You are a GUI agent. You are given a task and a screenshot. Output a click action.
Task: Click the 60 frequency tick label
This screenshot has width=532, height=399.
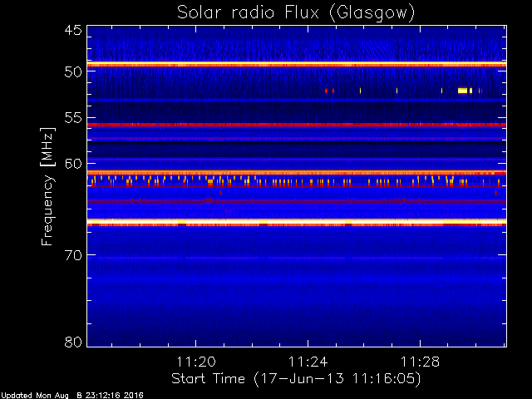pyautogui.click(x=73, y=164)
